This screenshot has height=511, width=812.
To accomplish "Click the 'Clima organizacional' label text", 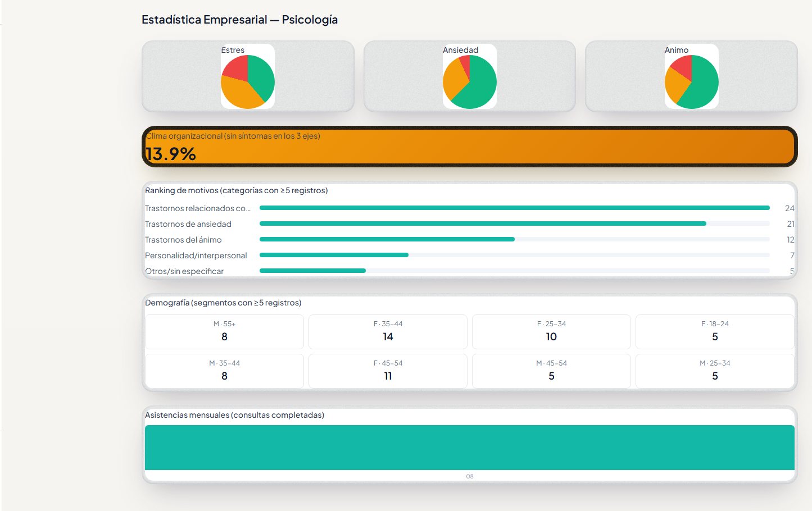I will click(233, 136).
